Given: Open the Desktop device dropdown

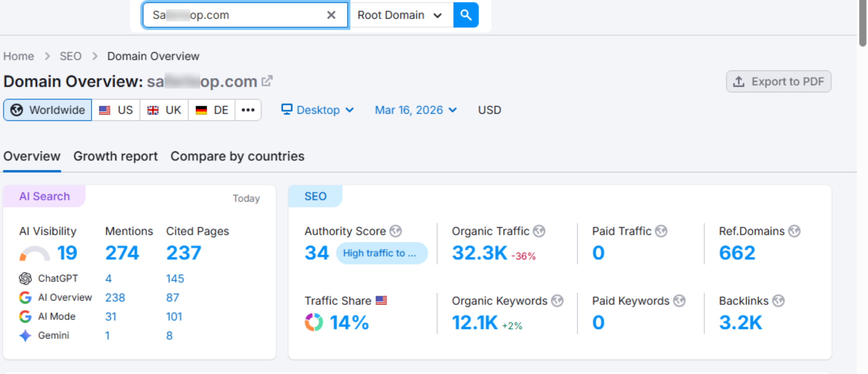Looking at the screenshot, I should pos(318,110).
